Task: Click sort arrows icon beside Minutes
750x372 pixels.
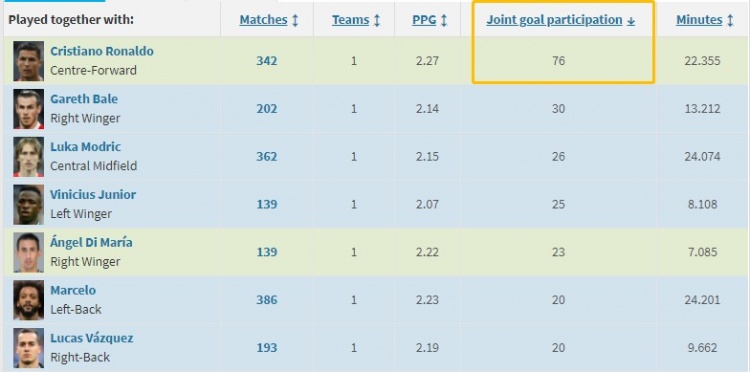Action: [730, 21]
